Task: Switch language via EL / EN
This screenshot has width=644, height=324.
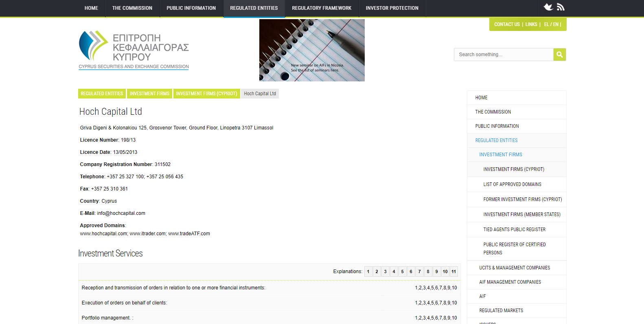Action: point(551,24)
